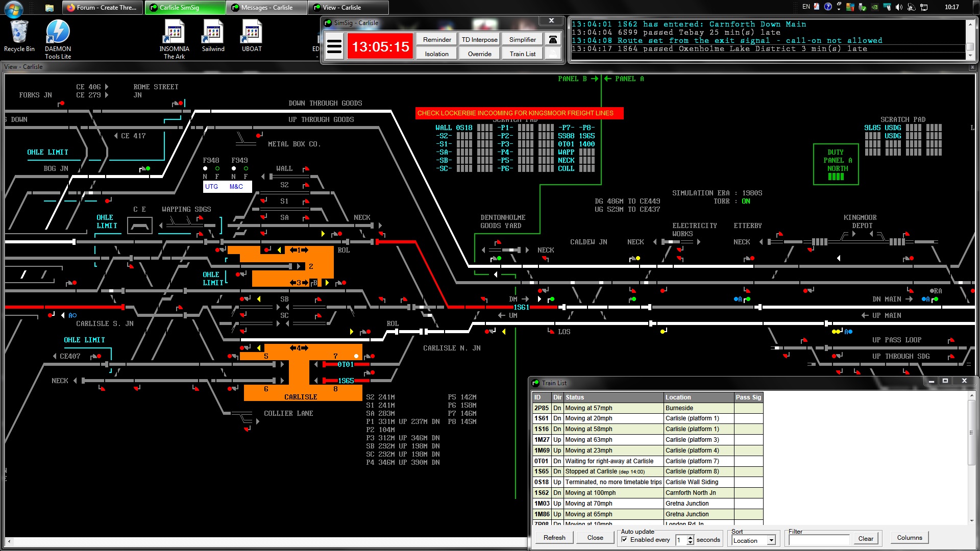Click the Reminder button
The height and width of the screenshot is (551, 980).
(x=437, y=39)
